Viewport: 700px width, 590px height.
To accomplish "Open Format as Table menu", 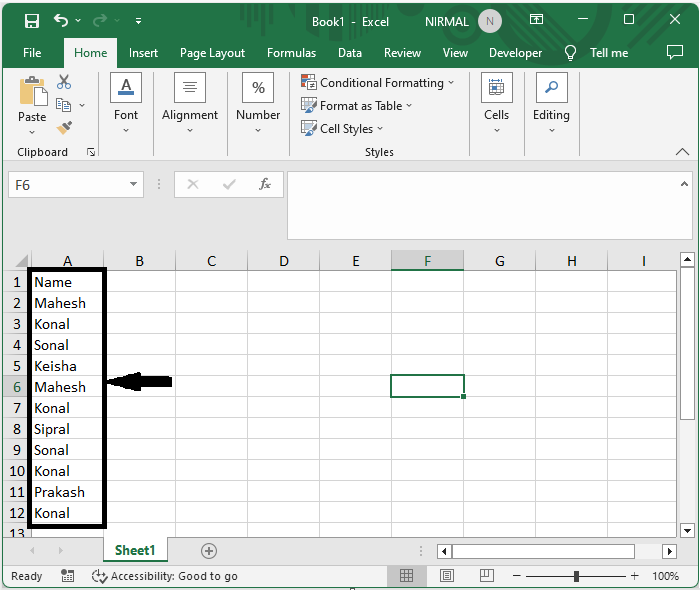I will [x=356, y=106].
